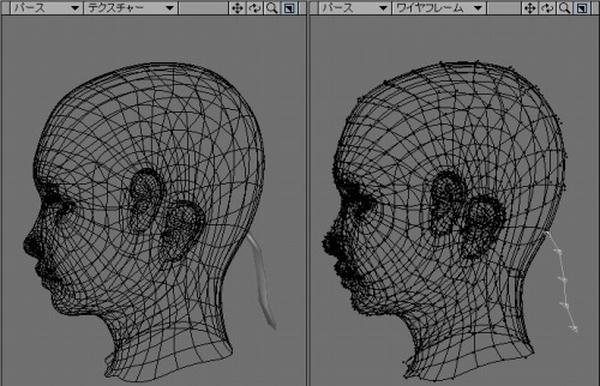Screen dimensions: 600x386
Task: Select the move/pan icon in the right viewport
Action: [530, 8]
